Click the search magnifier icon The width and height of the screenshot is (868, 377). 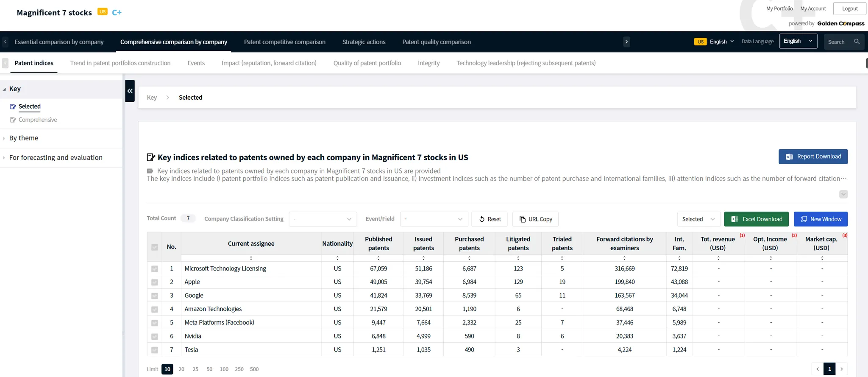(857, 42)
